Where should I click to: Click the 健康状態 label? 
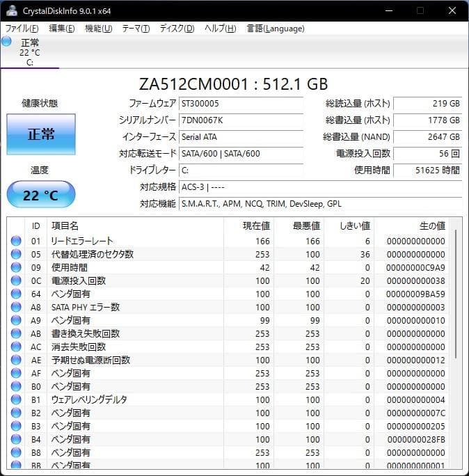pos(40,104)
